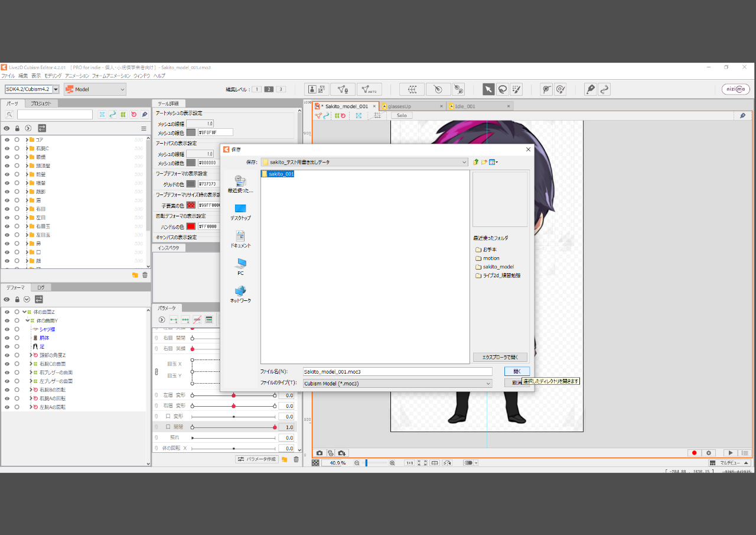Hide the 右腕C part with eye icon
Image resolution: width=756 pixels, height=535 pixels.
pos(7,148)
